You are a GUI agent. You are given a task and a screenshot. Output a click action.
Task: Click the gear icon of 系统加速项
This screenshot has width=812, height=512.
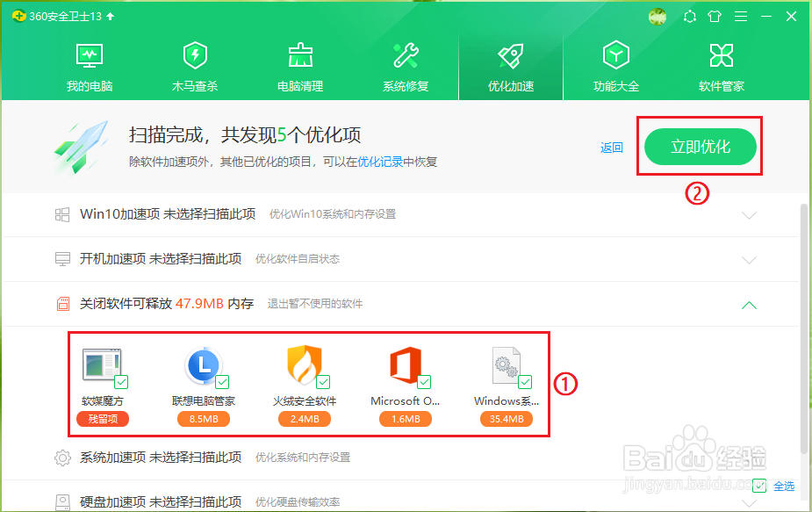point(62,458)
